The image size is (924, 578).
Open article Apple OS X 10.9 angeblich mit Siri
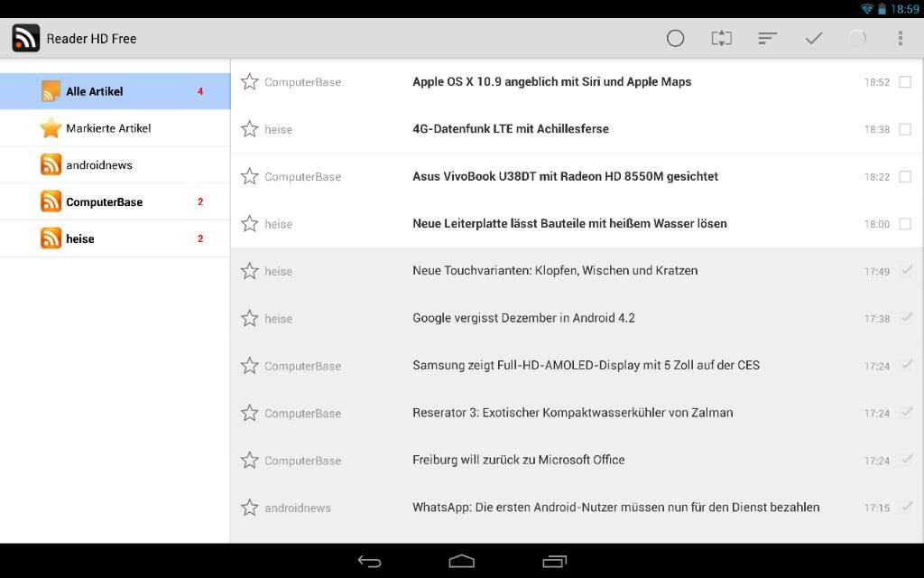(x=551, y=81)
